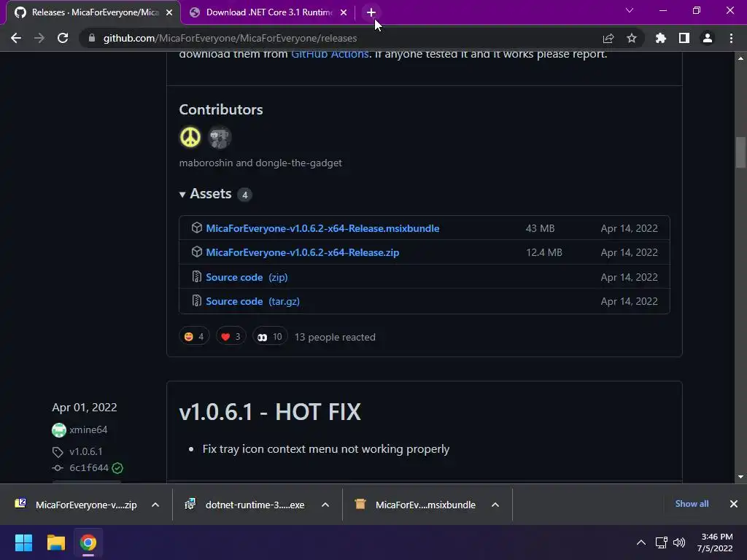This screenshot has width=747, height=560.
Task: Click the package icon beside the msixbundle asset
Action: 197,227
